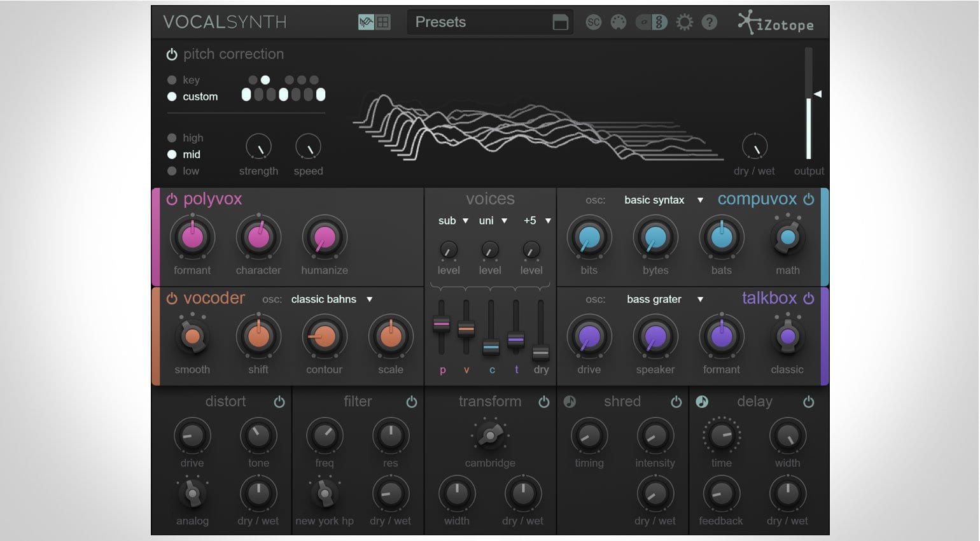Toggle delay tempo sync clock icon
Image resolution: width=980 pixels, height=541 pixels.
702,402
